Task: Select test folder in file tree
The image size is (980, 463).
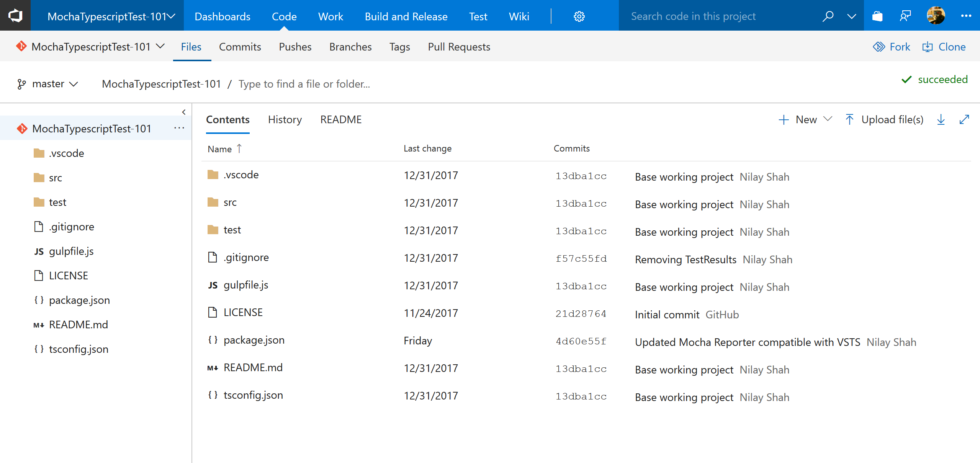Action: coord(57,202)
